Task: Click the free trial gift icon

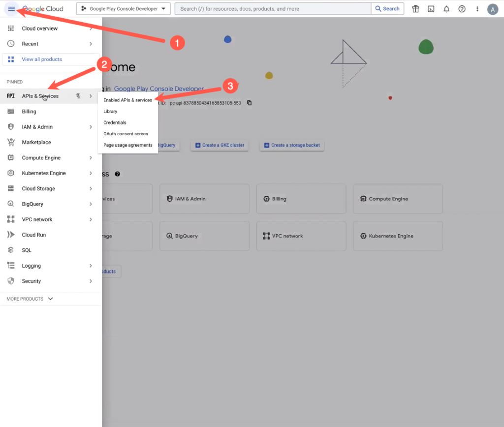Action: (415, 8)
